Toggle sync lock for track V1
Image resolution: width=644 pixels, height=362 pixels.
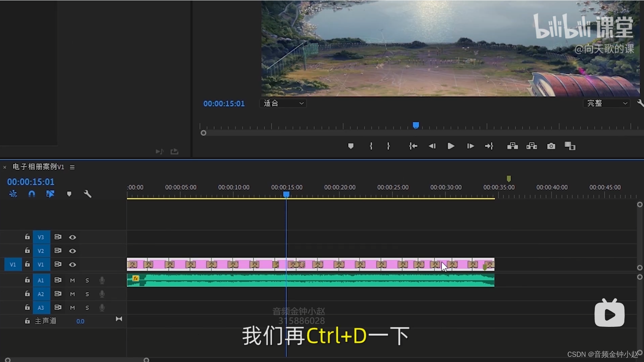click(x=58, y=264)
